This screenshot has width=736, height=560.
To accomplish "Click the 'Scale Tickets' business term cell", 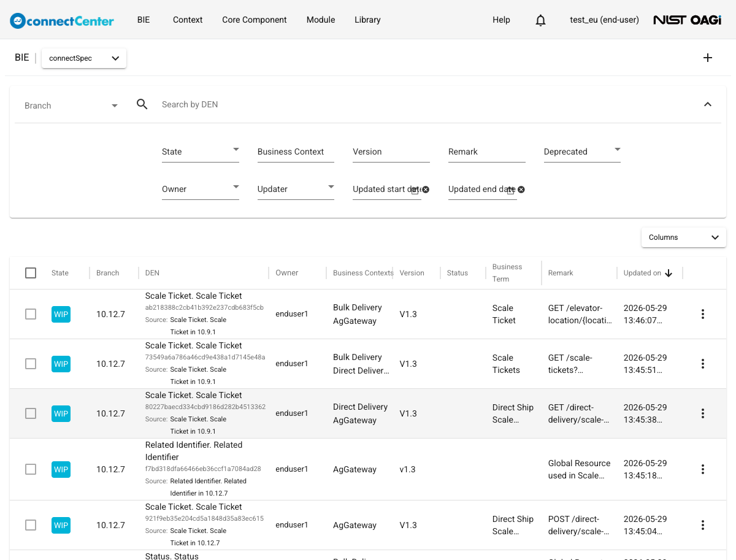I will coord(506,364).
